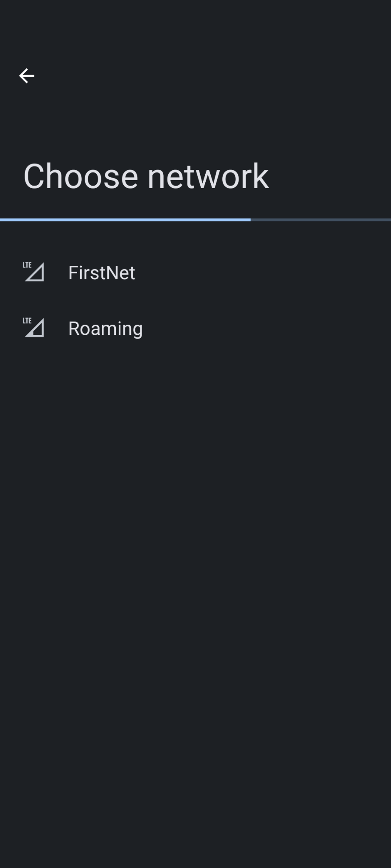Click the small LTE badge next to Roaming
The width and height of the screenshot is (391, 868).
click(27, 321)
